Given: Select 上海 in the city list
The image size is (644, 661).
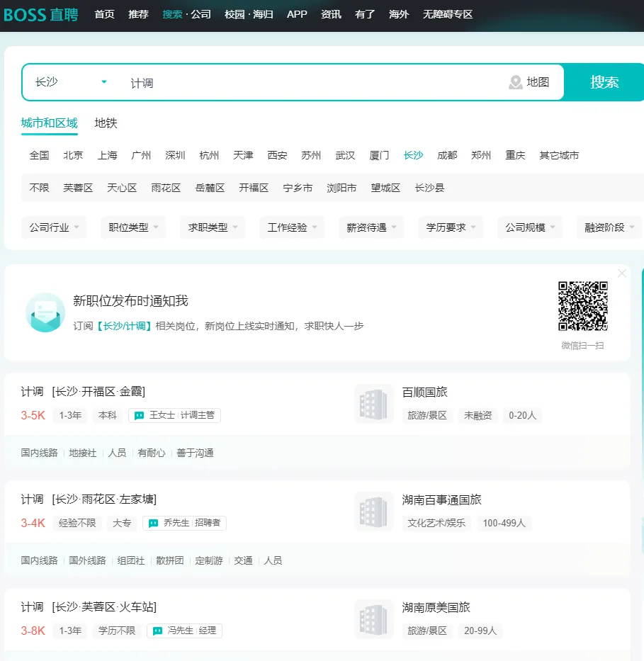Looking at the screenshot, I should [x=107, y=156].
